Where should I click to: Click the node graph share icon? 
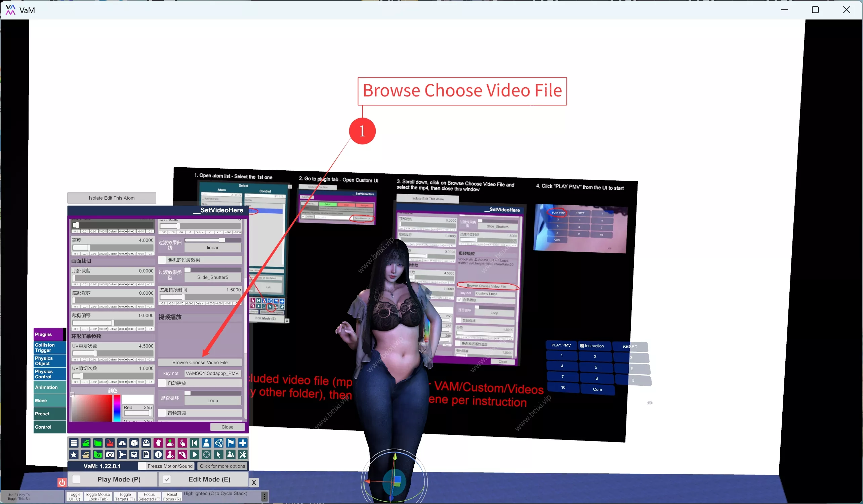click(122, 455)
